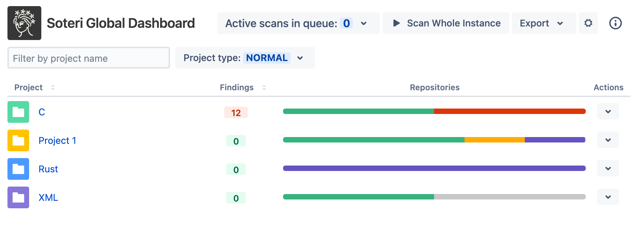
Task: Click the red segment of C's repository bar
Action: tap(510, 111)
